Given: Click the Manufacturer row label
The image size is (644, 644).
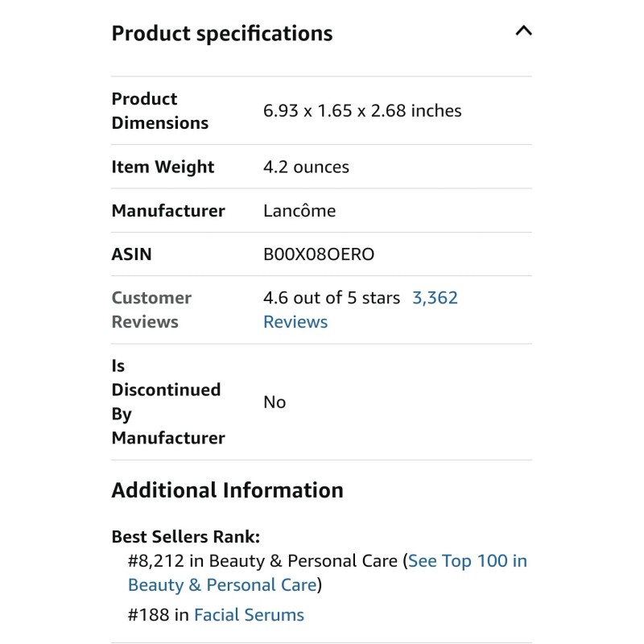Looking at the screenshot, I should point(168,211).
